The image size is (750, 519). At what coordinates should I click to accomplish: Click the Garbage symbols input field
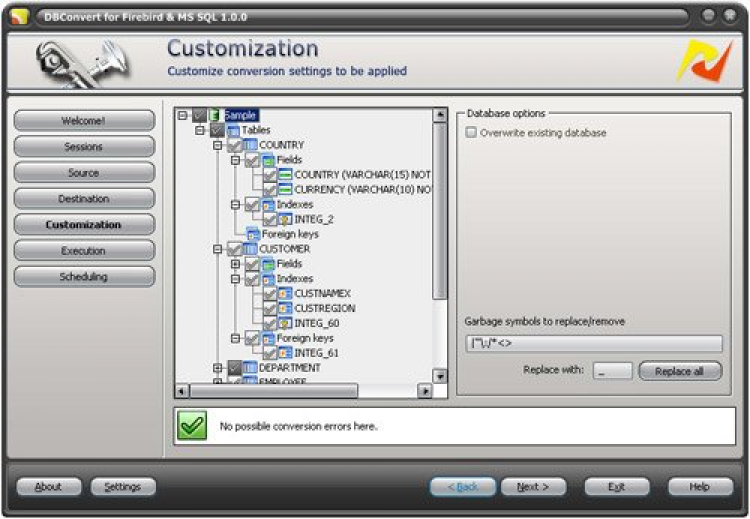click(x=594, y=343)
